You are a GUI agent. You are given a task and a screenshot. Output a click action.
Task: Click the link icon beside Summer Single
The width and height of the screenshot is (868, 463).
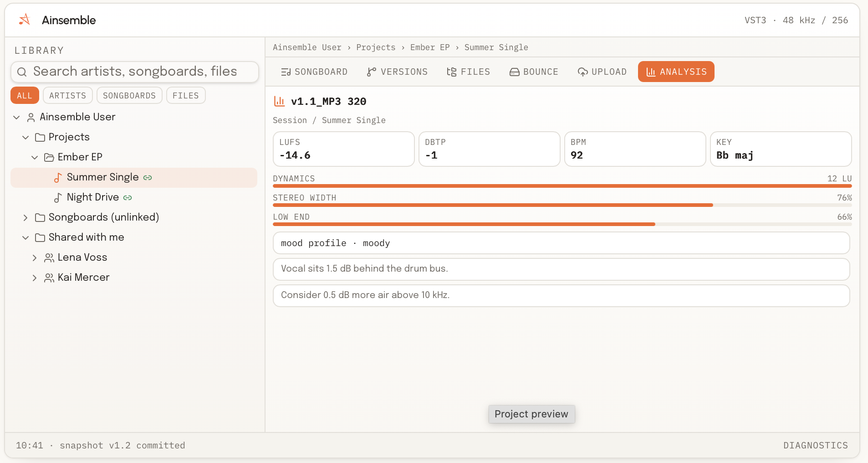pyautogui.click(x=148, y=178)
